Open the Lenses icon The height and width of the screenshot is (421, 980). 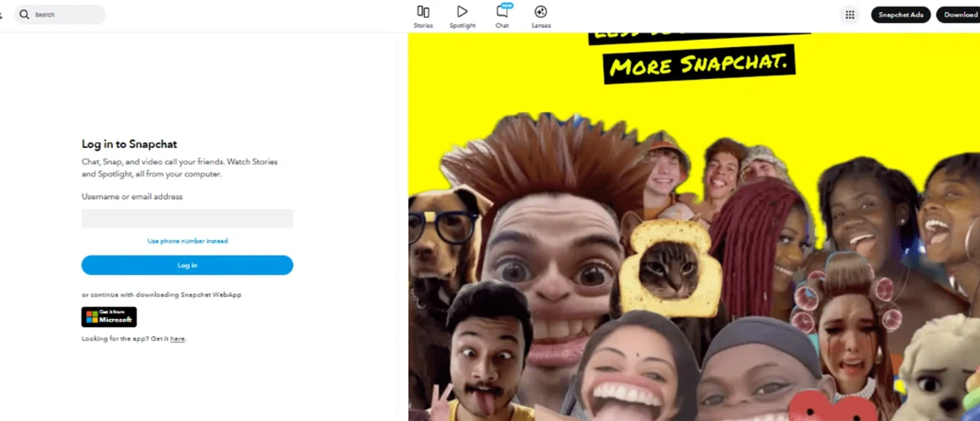tap(540, 12)
